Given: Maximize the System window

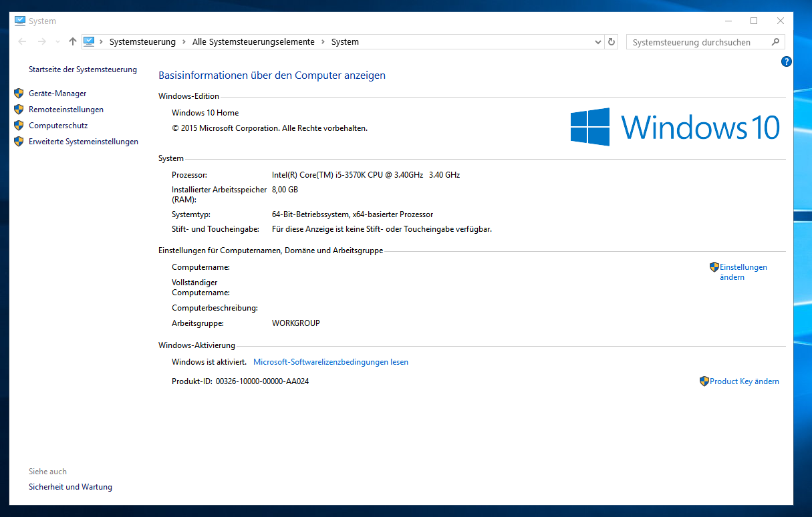Looking at the screenshot, I should tap(754, 21).
